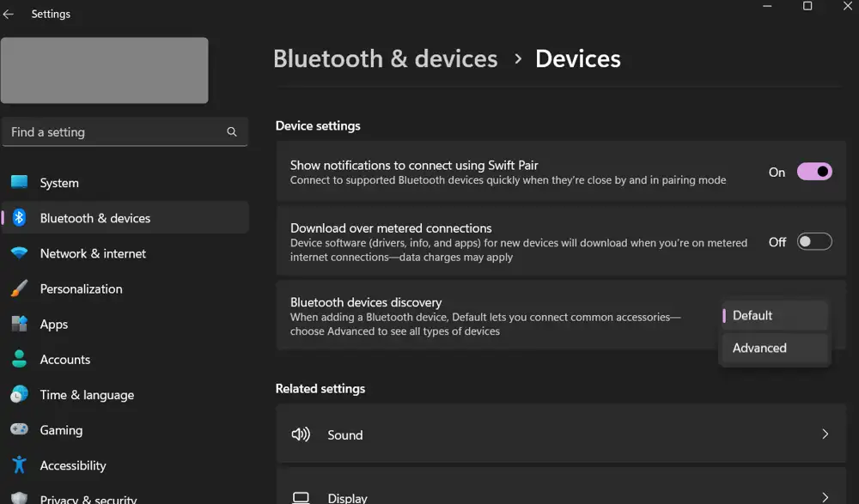Click the Accessibility figure icon
This screenshot has height=504, width=859.
click(19, 465)
